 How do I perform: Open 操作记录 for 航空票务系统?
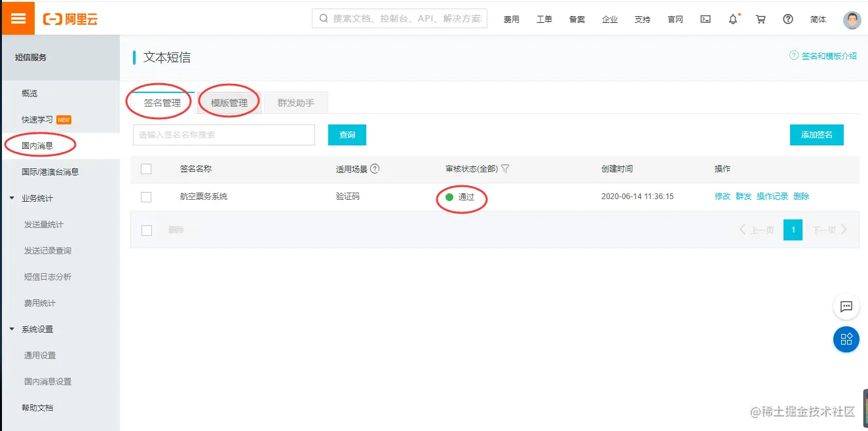tap(772, 197)
